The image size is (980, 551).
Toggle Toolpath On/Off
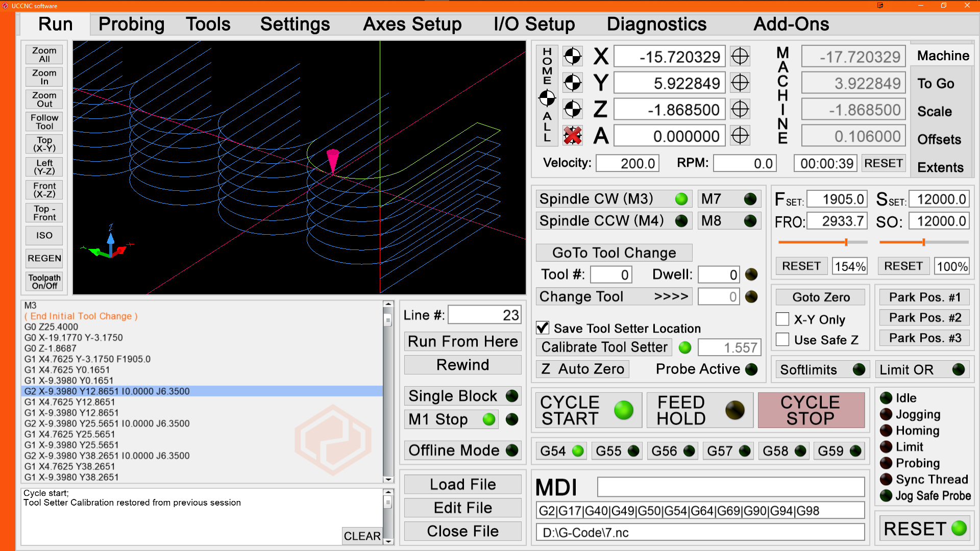(44, 282)
